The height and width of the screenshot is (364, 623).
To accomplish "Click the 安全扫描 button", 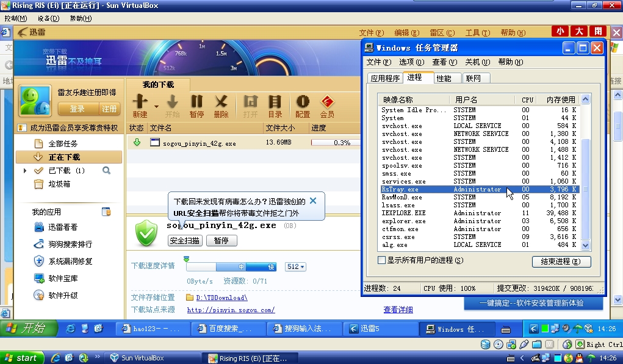I will coord(185,241).
